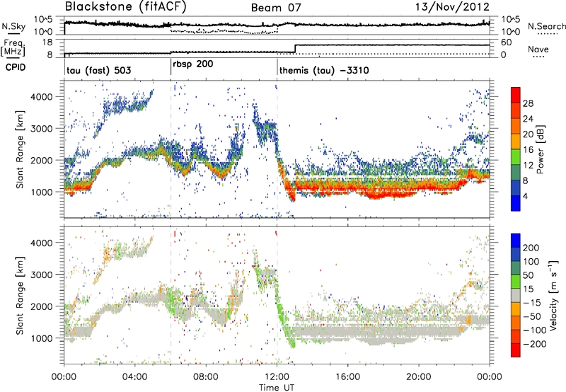Click the Nave legend label

pyautogui.click(x=538, y=49)
